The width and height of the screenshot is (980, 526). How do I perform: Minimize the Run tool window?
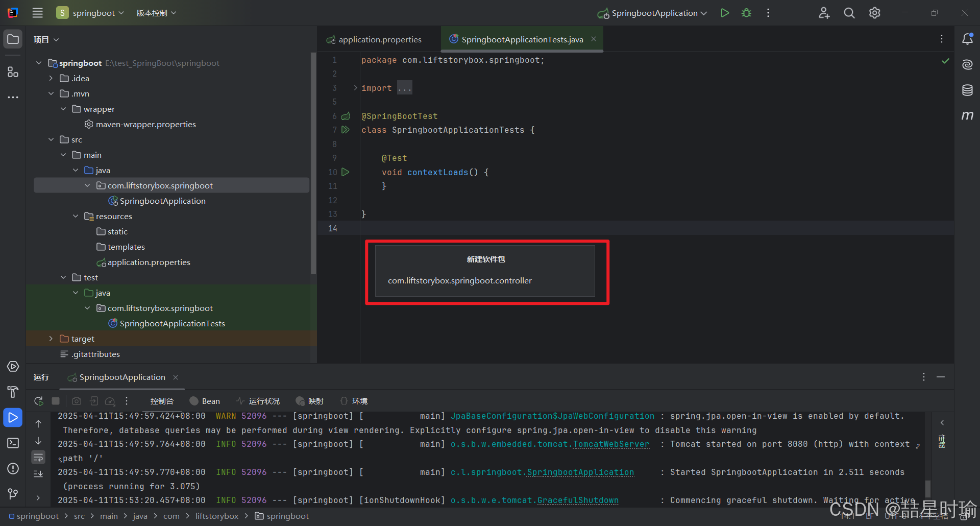pyautogui.click(x=941, y=377)
